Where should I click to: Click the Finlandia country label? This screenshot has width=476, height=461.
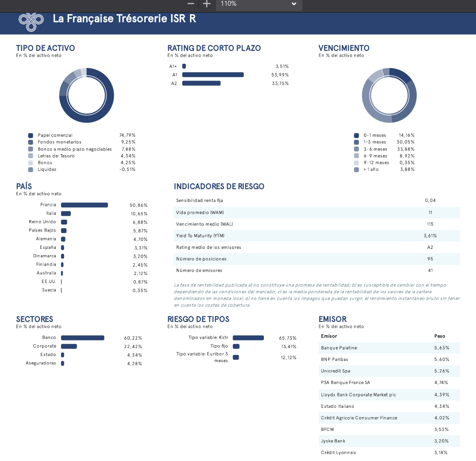pyautogui.click(x=46, y=264)
